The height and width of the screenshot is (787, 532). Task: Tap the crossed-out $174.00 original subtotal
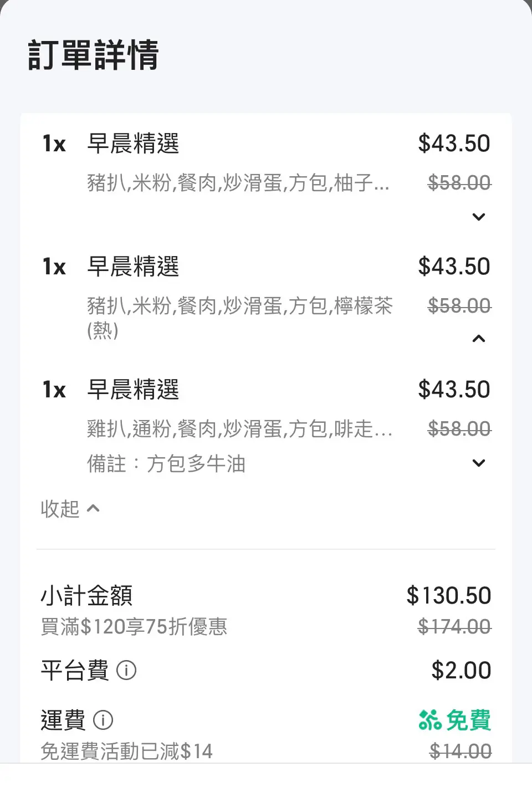click(454, 627)
